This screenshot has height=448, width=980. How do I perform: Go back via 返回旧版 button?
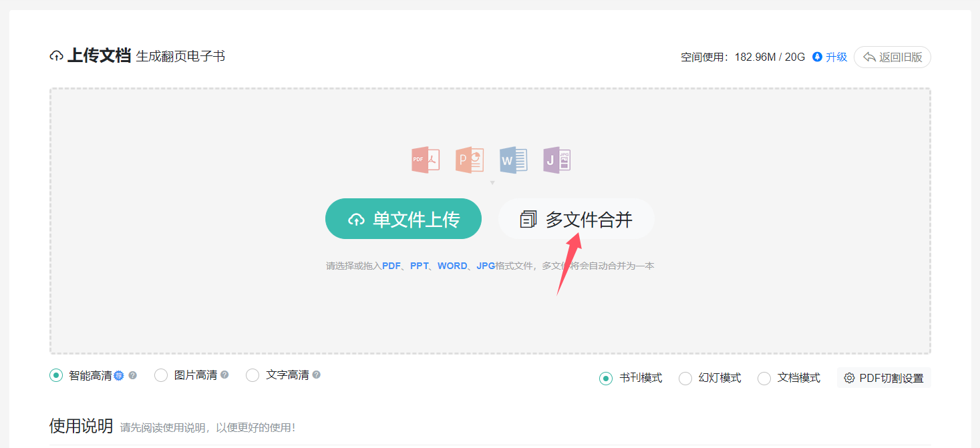click(892, 57)
